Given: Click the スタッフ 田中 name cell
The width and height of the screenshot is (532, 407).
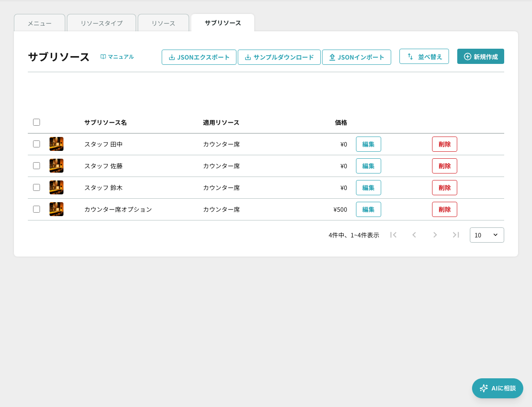Looking at the screenshot, I should pyautogui.click(x=103, y=144).
